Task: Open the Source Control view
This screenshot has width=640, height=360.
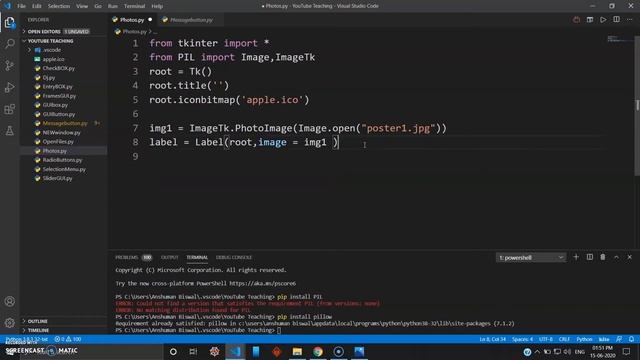Action: click(x=9, y=65)
